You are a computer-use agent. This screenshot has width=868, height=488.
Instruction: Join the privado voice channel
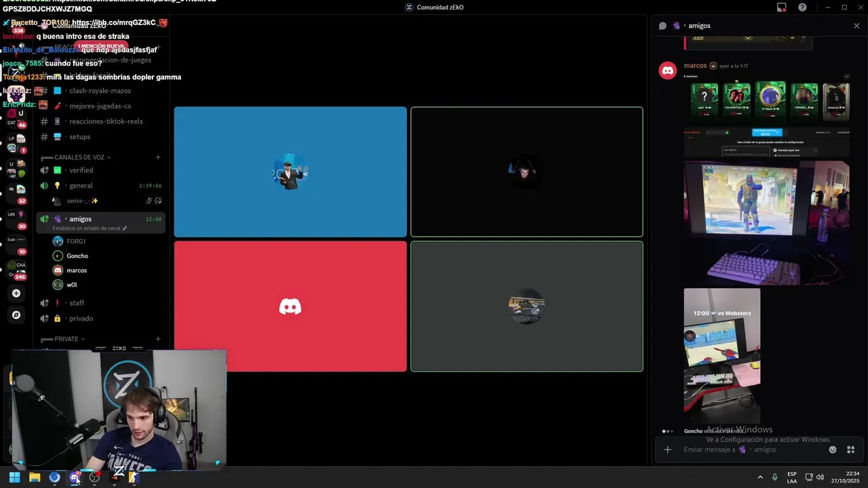100,319
